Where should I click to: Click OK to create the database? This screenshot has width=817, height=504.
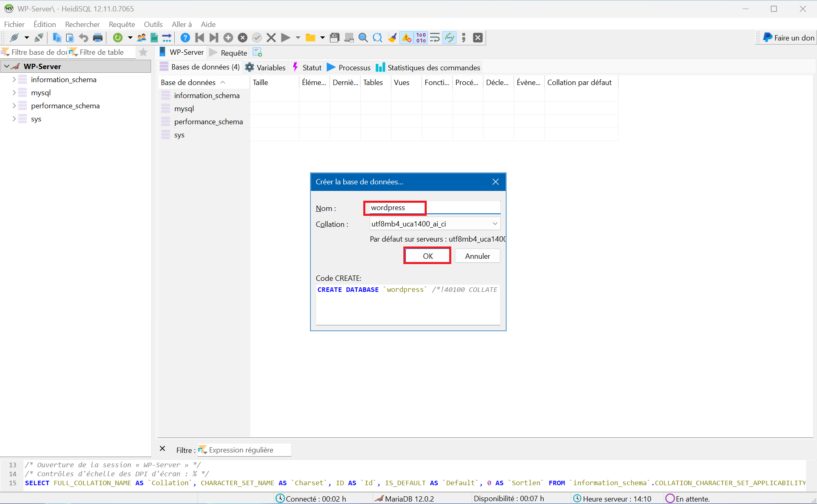coord(428,256)
